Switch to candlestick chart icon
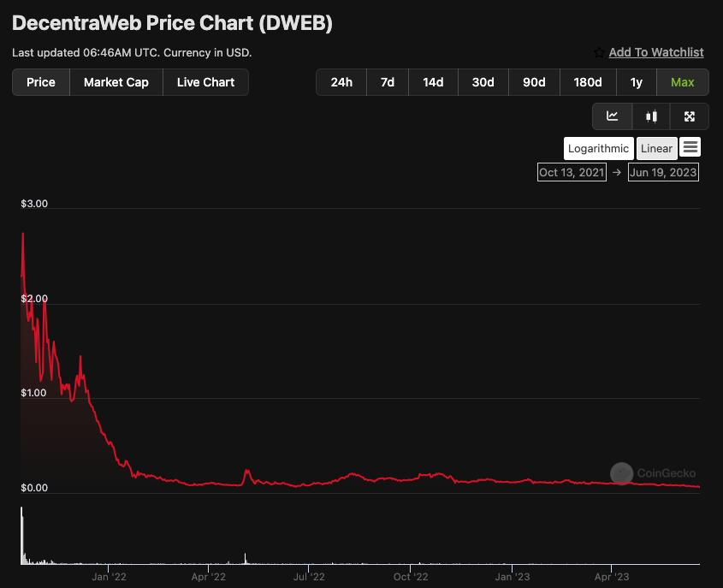 pos(651,116)
